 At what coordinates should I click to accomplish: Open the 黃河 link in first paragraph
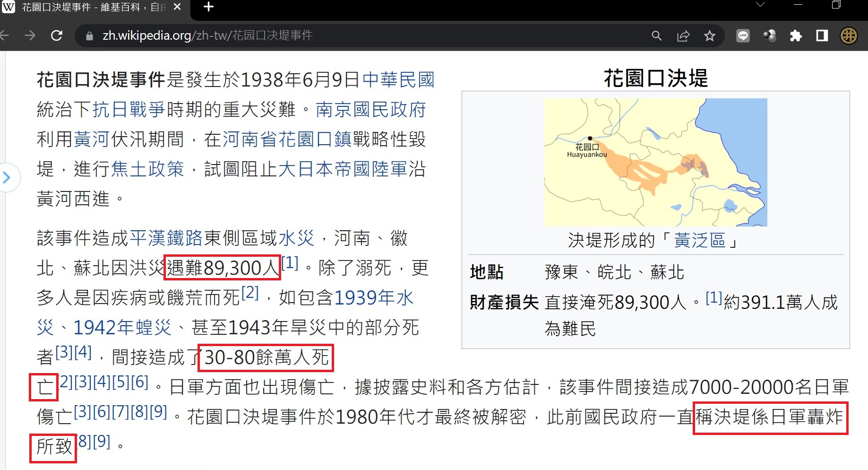click(92, 139)
